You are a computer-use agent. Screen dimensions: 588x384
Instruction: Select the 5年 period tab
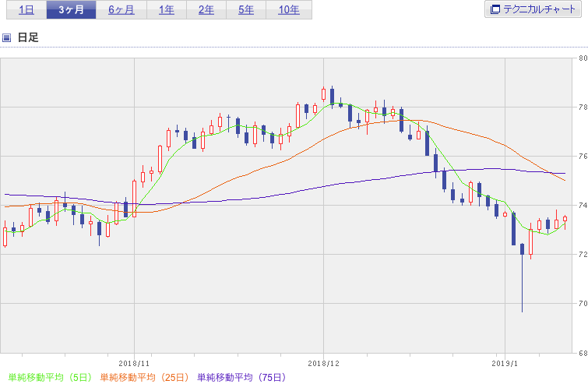click(246, 10)
